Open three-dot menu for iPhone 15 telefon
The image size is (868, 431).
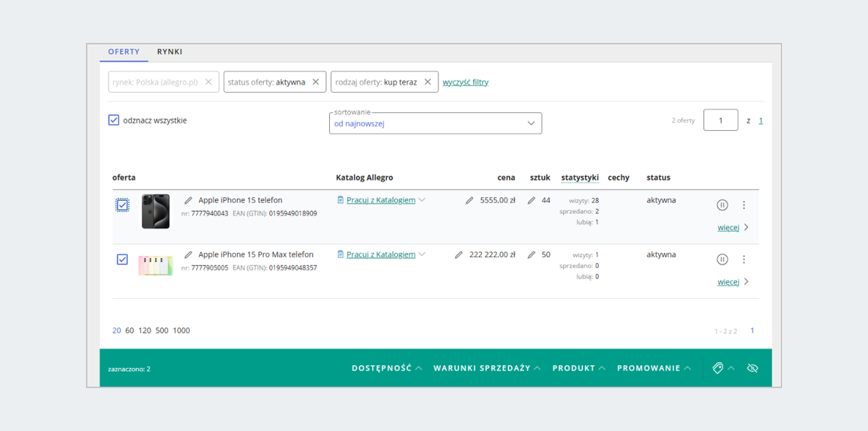[x=744, y=205]
